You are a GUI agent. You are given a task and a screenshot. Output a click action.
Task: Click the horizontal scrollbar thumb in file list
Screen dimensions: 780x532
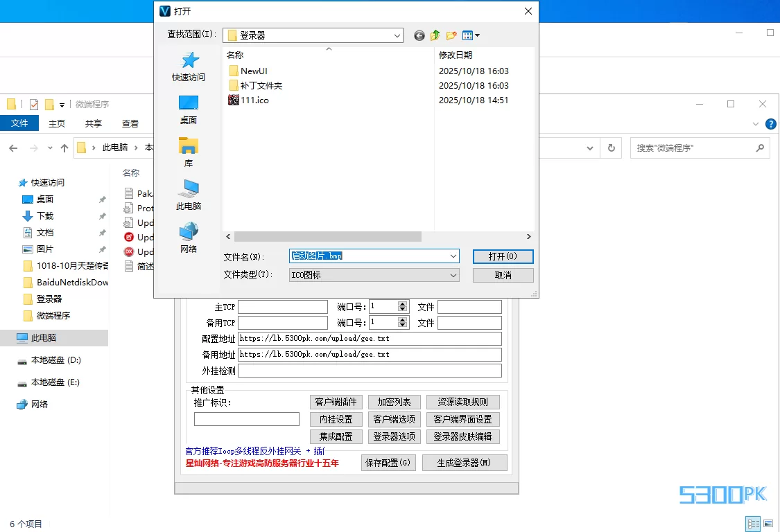(x=328, y=237)
